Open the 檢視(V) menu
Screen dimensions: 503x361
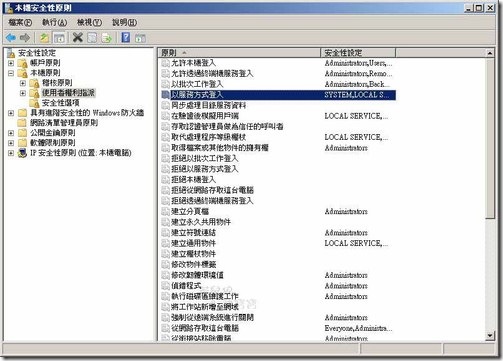tap(89, 23)
